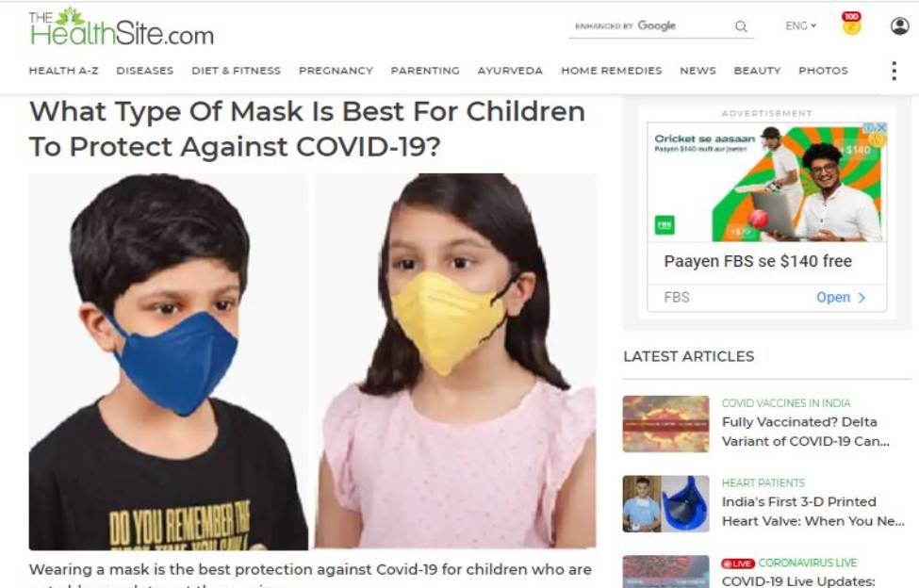Click the heart valve article thumbnail
The width and height of the screenshot is (919, 588).
click(x=665, y=504)
